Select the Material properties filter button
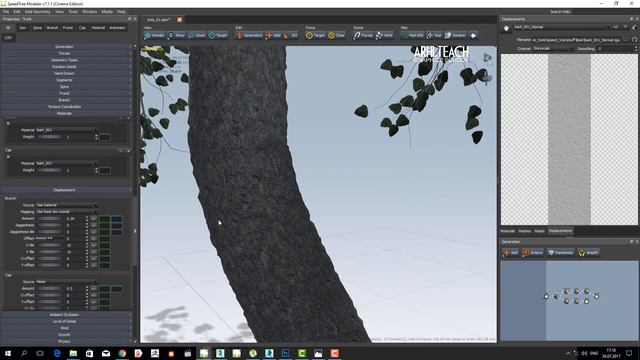Screen dimensions: 640x360 click(98, 28)
